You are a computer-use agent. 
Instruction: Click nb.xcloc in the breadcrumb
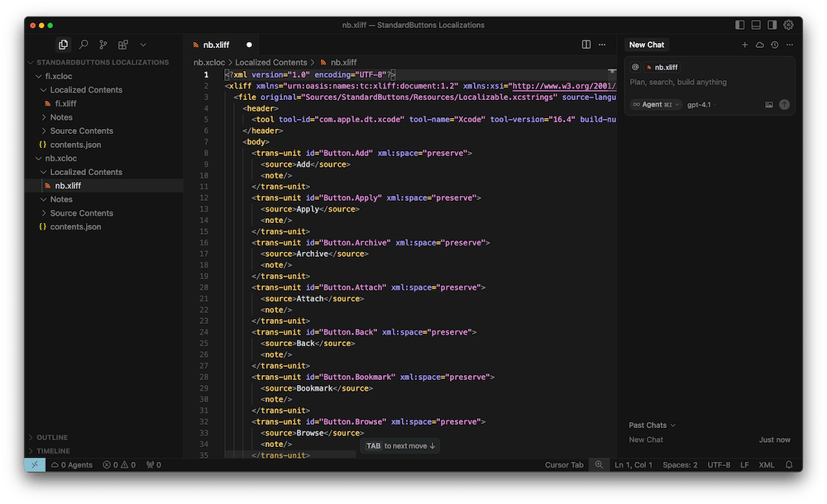tap(209, 62)
